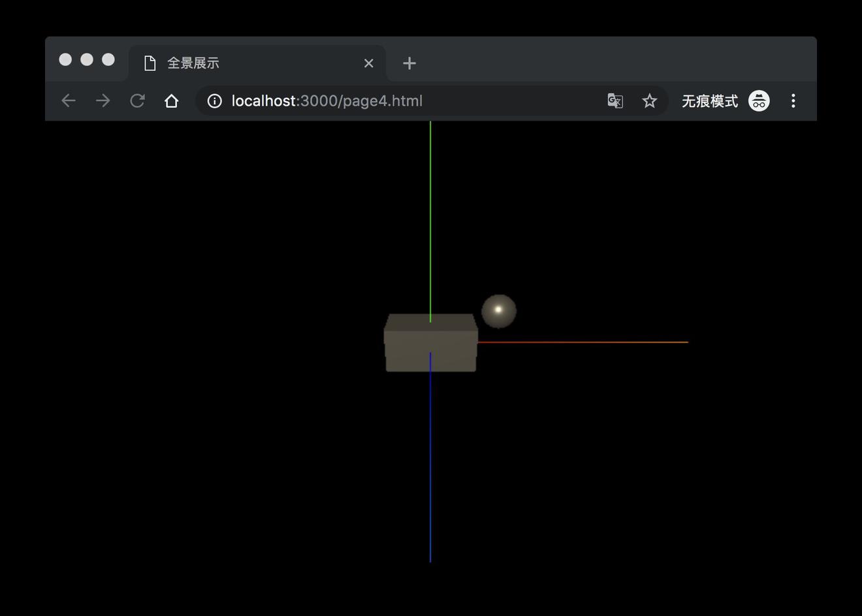The height and width of the screenshot is (616, 862).
Task: Bookmark this page with the star
Action: 649,100
